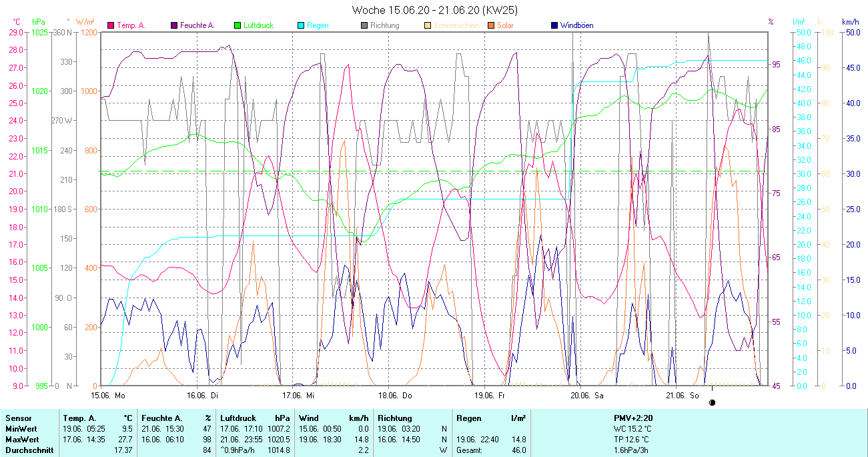The width and height of the screenshot is (868, 457).
Task: Click the '360 N' wind direction axis label
Action: (x=63, y=32)
